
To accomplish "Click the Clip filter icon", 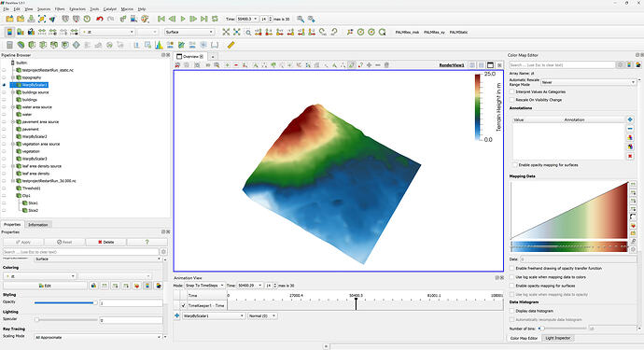I will 32,45.
